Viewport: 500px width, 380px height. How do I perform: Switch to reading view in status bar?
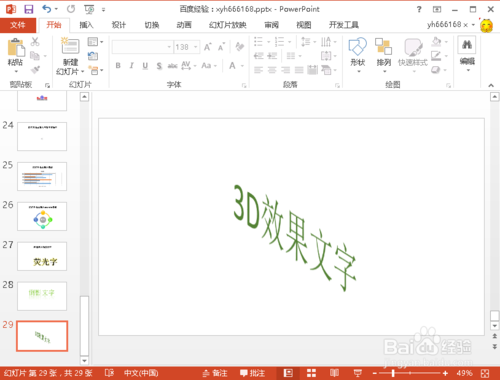pos(334,373)
